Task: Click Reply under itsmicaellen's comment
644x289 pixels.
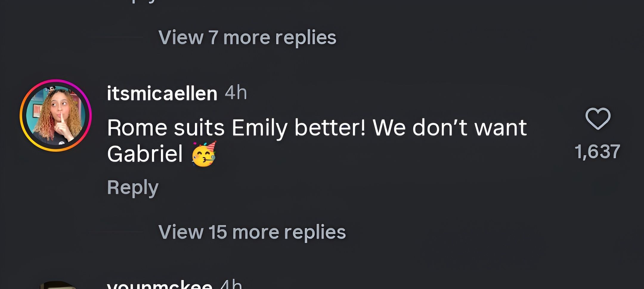Action: (133, 187)
